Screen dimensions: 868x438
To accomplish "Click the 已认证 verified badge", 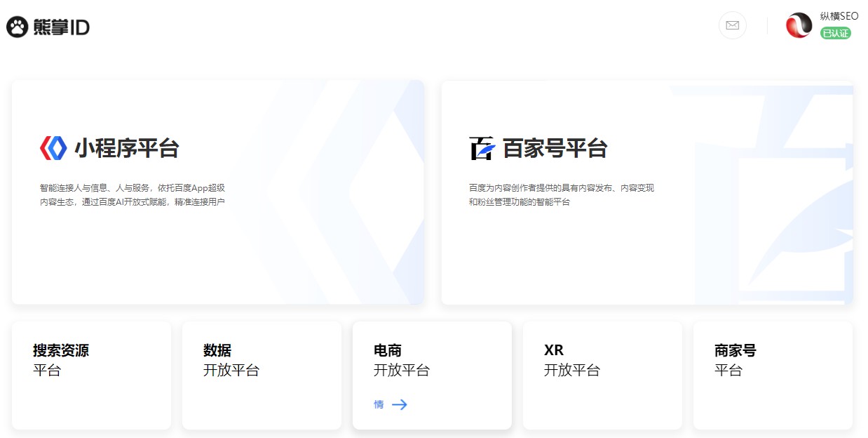I will pos(836,33).
